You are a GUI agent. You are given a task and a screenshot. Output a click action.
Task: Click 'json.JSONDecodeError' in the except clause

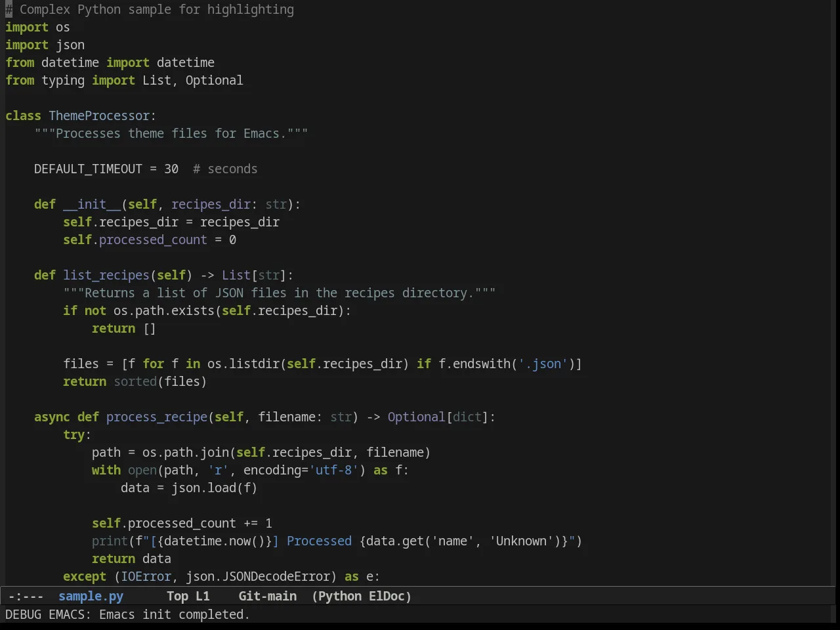click(x=257, y=576)
